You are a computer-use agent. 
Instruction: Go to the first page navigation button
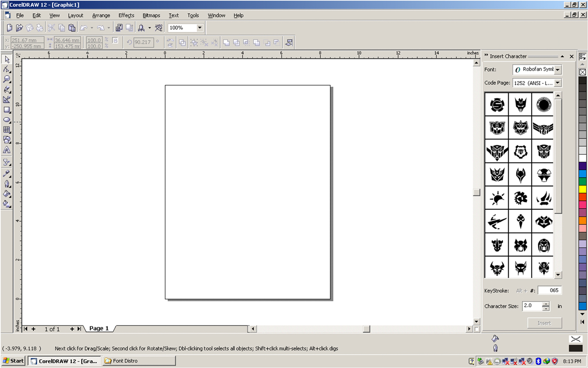(x=26, y=329)
